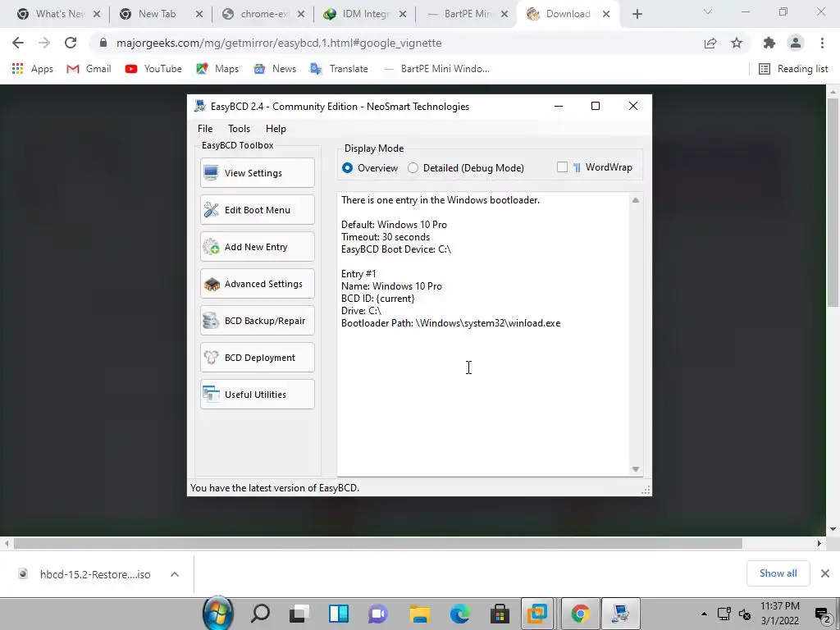Click scroll-down arrow in bootloader text area
This screenshot has width=840, height=630.
636,469
